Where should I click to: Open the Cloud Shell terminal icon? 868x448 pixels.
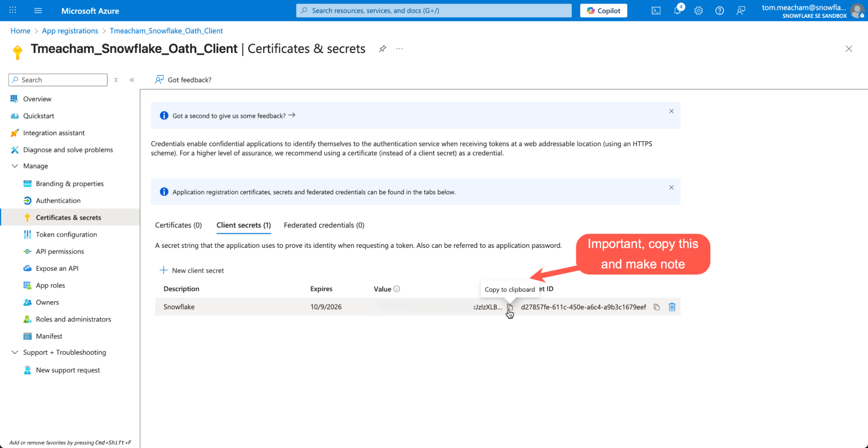(x=656, y=11)
